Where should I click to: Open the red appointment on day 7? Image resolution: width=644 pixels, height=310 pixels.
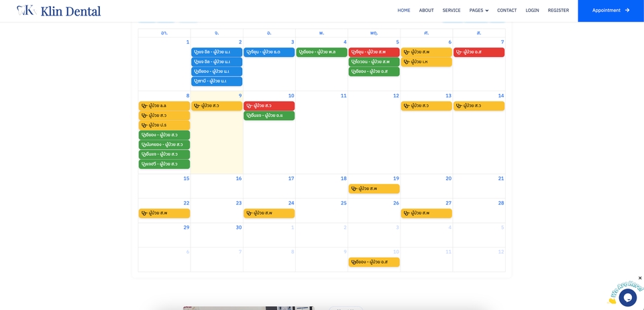[479, 52]
